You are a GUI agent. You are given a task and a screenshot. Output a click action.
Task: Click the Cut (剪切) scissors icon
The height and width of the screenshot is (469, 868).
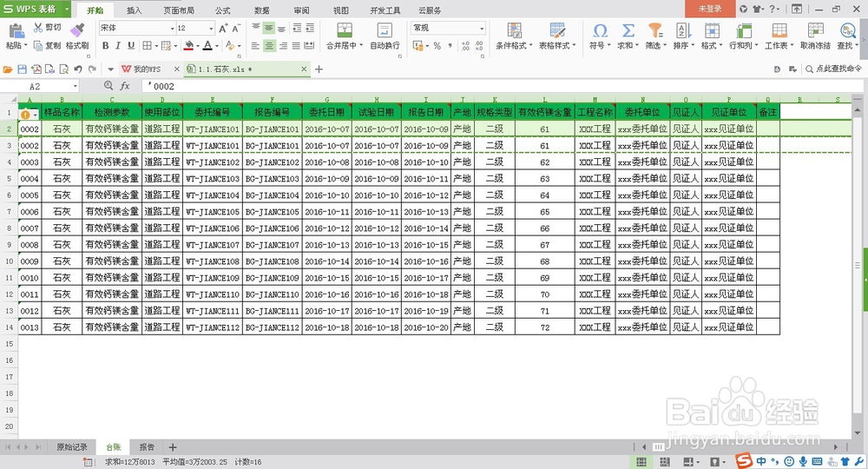(38, 27)
